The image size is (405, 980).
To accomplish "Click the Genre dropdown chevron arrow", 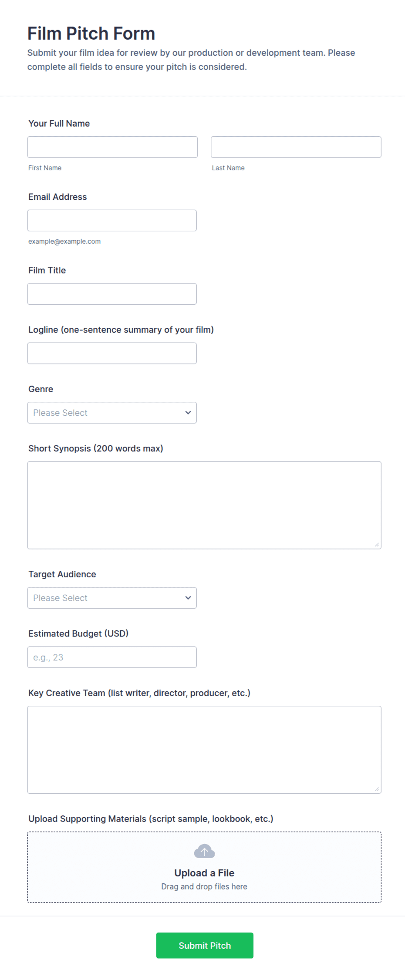I will tap(188, 413).
